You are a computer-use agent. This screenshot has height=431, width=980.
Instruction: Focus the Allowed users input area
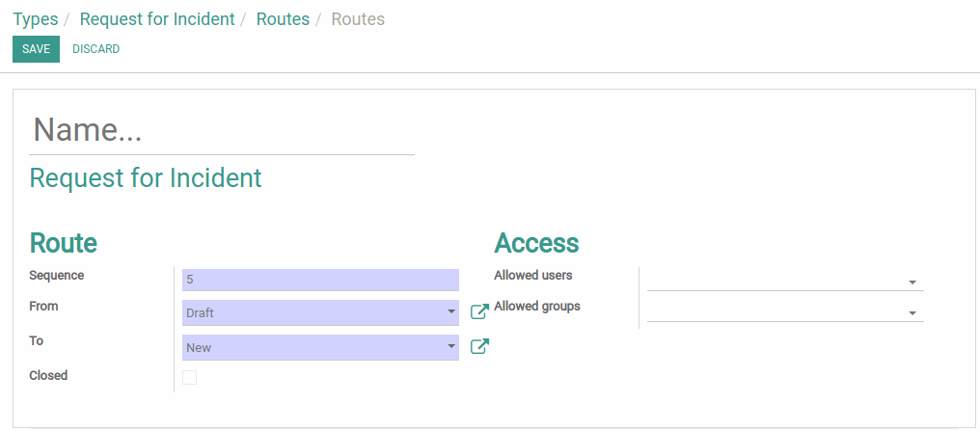tap(775, 282)
